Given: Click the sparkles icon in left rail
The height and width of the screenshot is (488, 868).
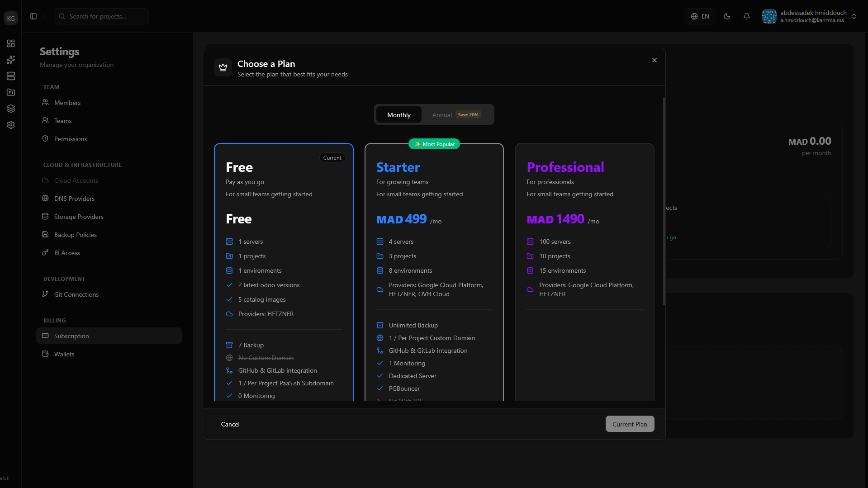Looking at the screenshot, I should (11, 60).
